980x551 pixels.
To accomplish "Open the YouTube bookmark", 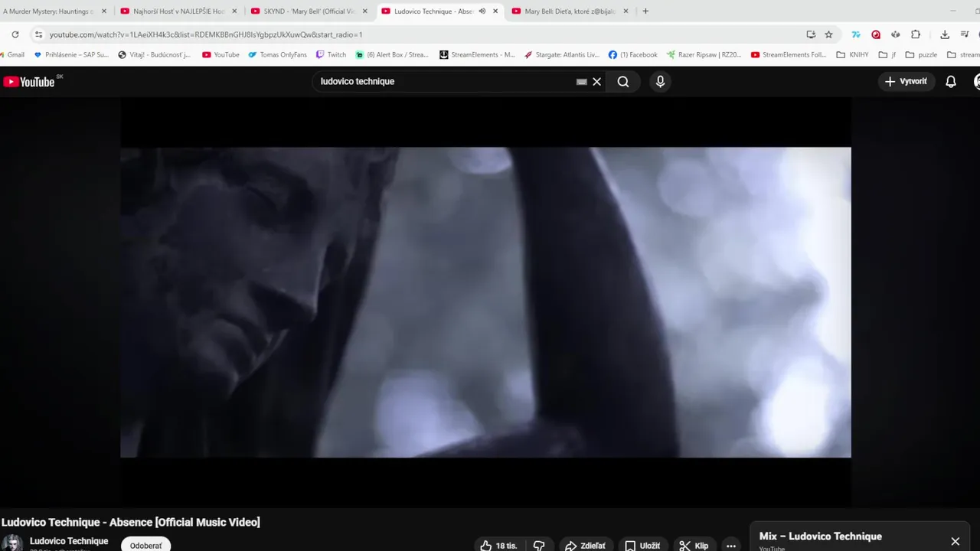I will pyautogui.click(x=220, y=55).
